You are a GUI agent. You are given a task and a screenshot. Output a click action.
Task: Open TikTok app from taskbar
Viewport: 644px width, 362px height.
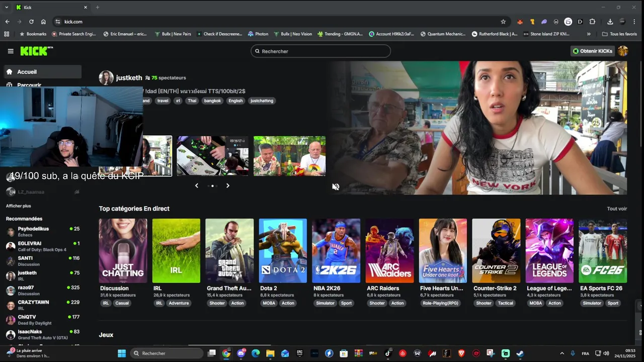click(388, 353)
